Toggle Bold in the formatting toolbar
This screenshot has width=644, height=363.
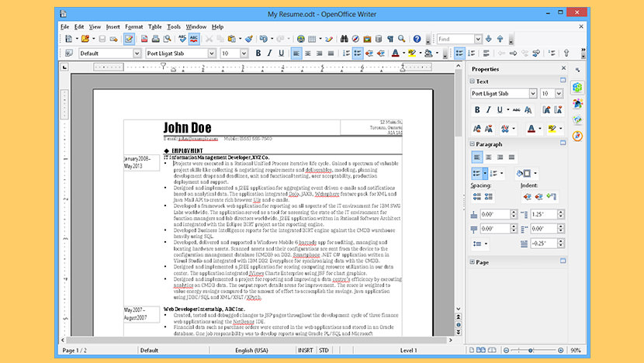(x=258, y=54)
